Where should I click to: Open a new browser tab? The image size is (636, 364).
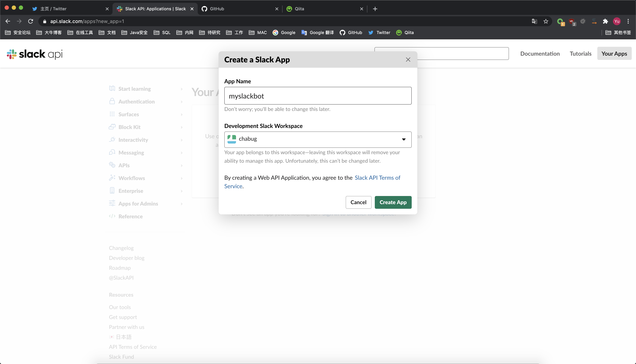coord(375,9)
